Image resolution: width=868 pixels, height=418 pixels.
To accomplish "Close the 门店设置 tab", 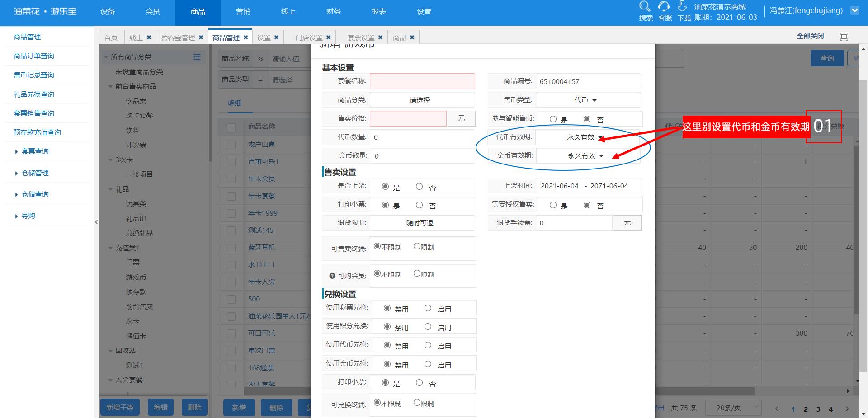I will (x=328, y=38).
